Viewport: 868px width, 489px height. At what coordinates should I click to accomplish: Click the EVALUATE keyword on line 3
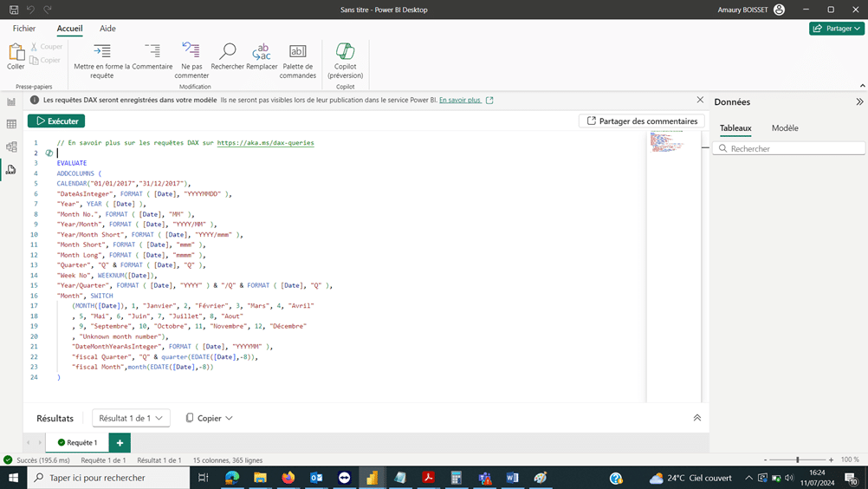pyautogui.click(x=71, y=163)
